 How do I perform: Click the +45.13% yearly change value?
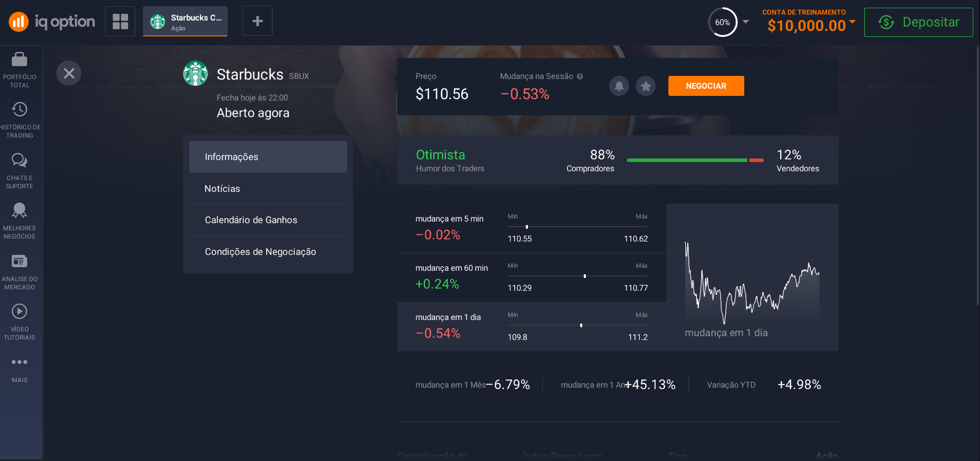pos(650,385)
